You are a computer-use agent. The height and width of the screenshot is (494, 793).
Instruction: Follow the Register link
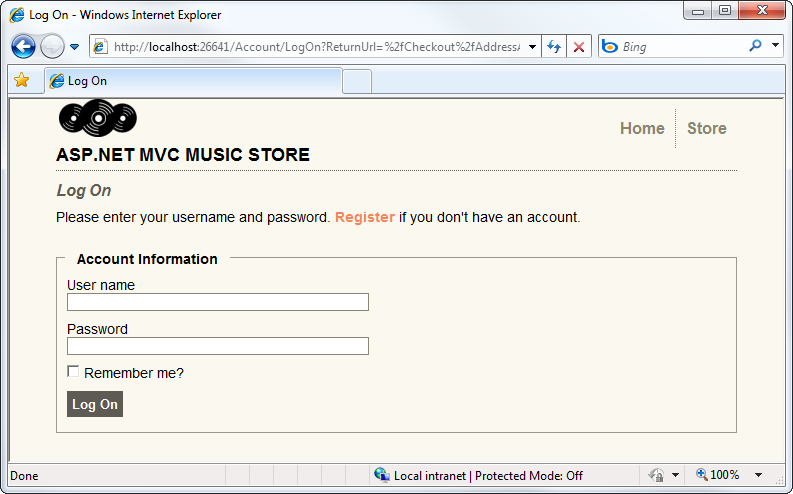pos(364,217)
